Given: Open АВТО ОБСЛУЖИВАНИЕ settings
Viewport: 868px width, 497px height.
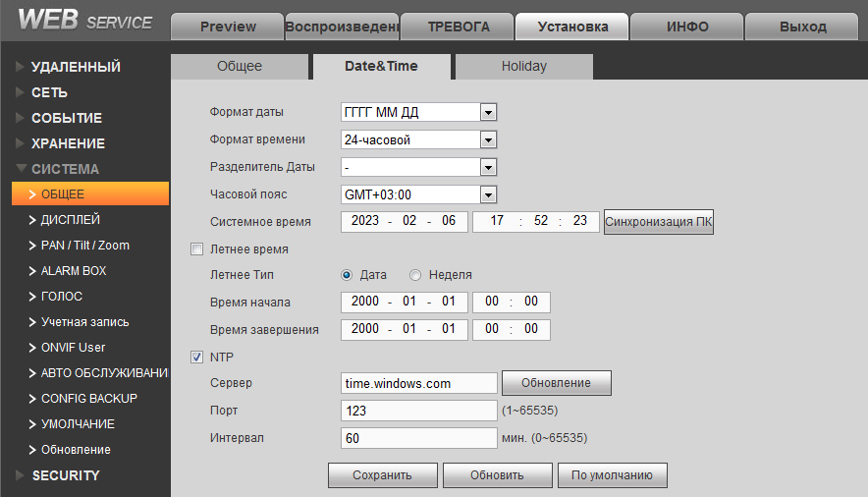Looking at the screenshot, I should [104, 373].
